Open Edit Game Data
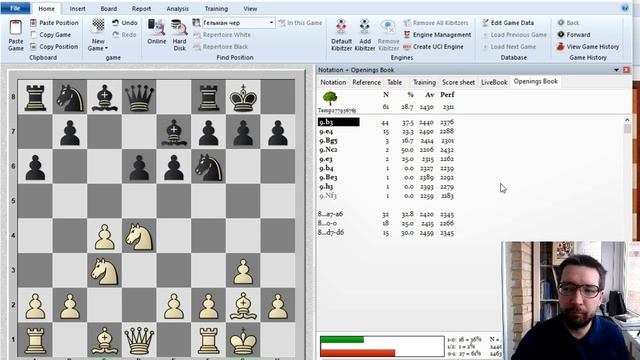 pos(508,23)
